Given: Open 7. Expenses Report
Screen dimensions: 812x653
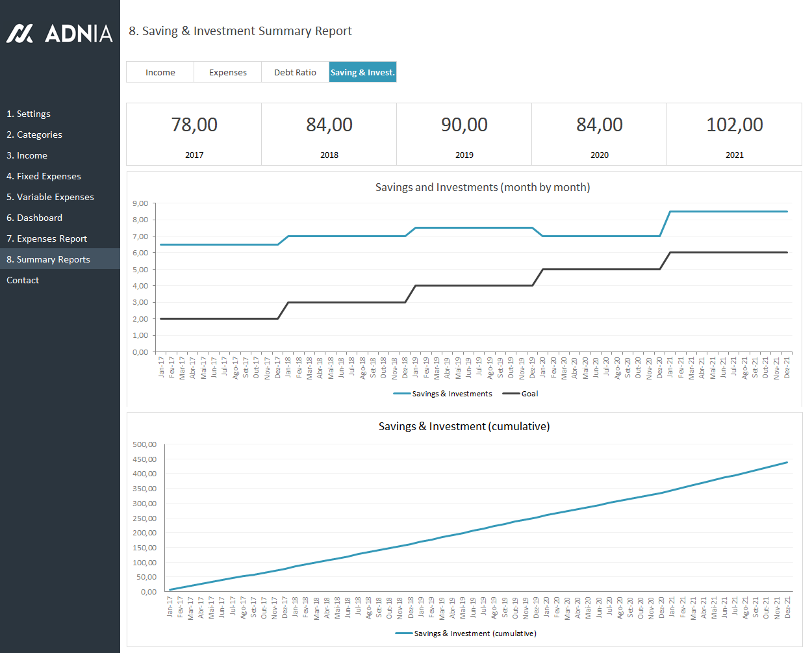Looking at the screenshot, I should point(47,238).
